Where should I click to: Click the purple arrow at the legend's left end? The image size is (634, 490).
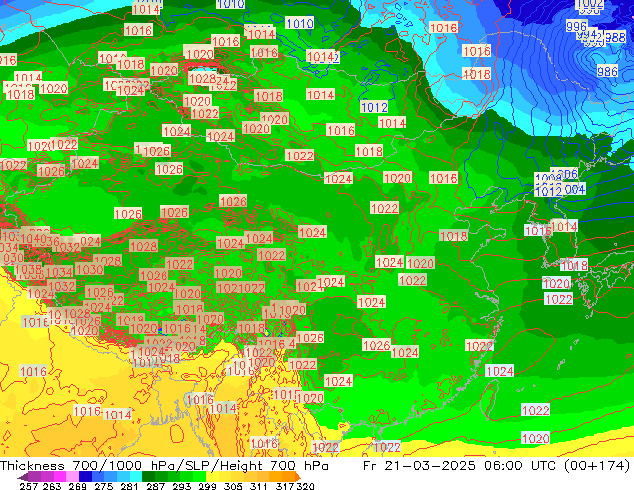(x=23, y=477)
